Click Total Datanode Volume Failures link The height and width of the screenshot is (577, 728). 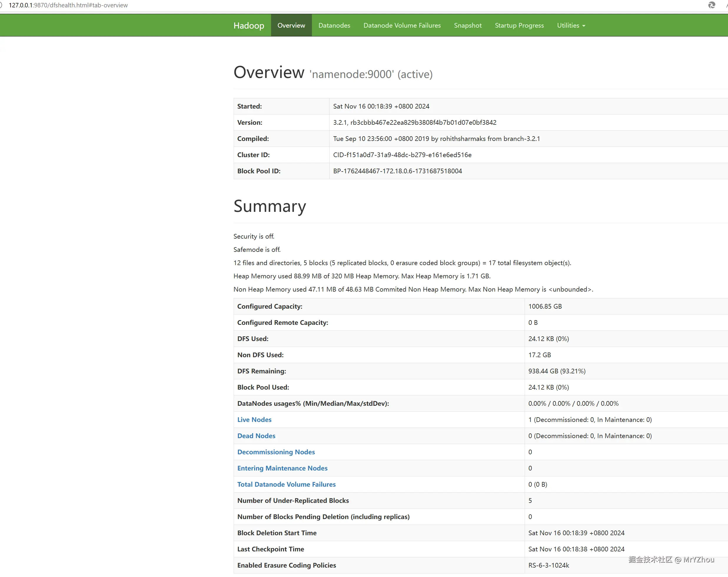286,485
